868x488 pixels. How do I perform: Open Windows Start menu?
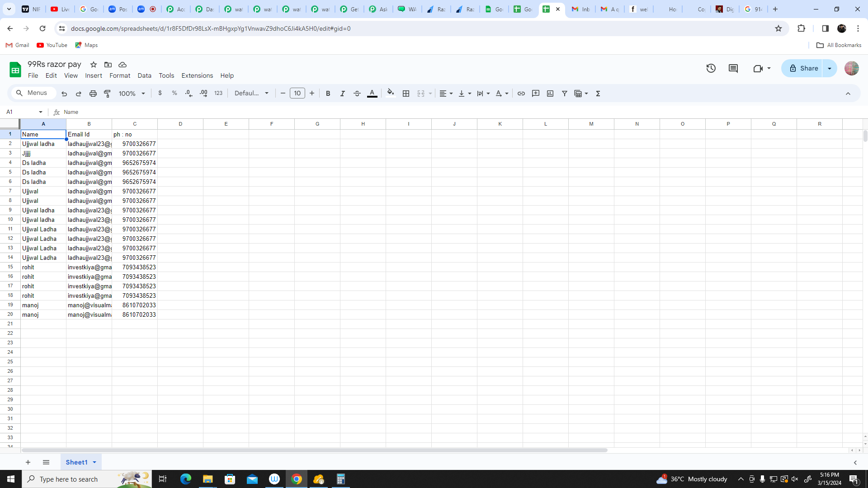click(11, 479)
